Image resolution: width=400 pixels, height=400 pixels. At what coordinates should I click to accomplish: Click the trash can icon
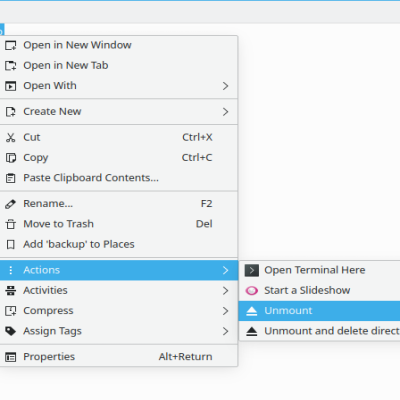[11, 224]
